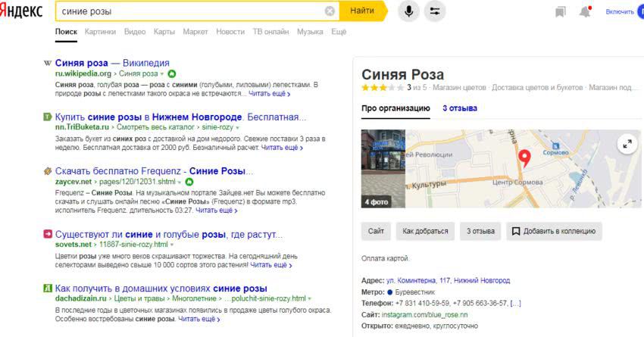Open the Ещё menu in search tabs
644x337 pixels.
[339, 32]
